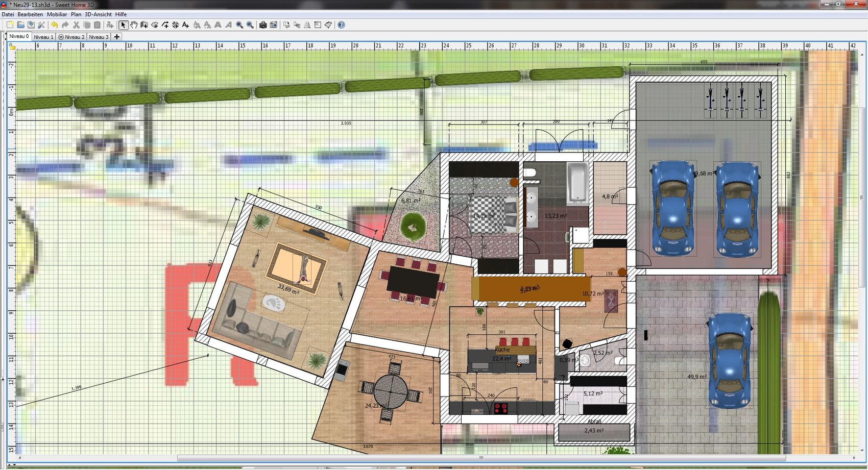Add a new level with plus tab
The image size is (868, 470).
(117, 37)
